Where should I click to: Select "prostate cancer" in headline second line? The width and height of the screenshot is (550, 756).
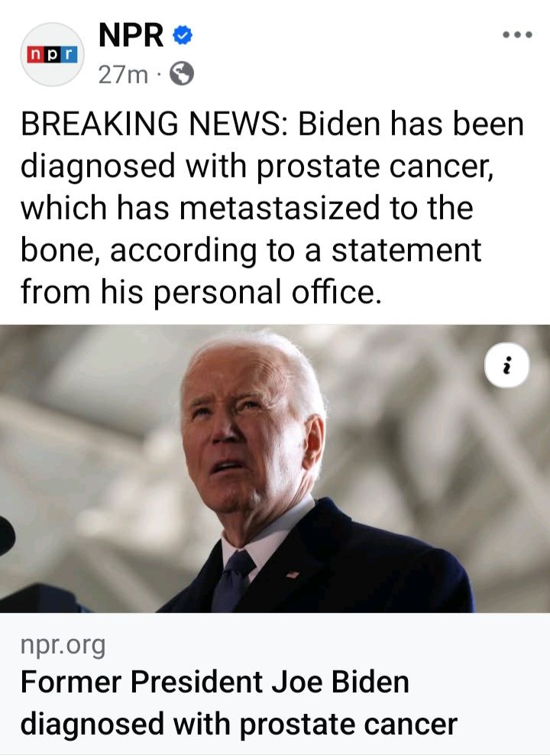[x=348, y=724]
